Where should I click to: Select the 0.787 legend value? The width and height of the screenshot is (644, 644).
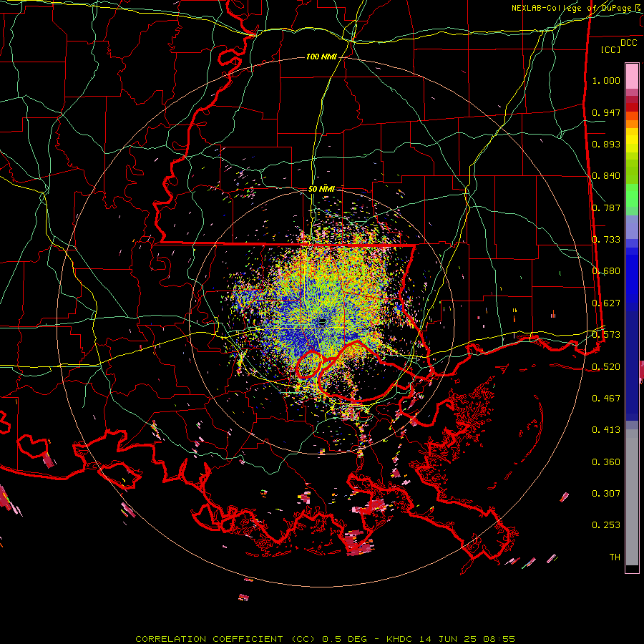606,208
